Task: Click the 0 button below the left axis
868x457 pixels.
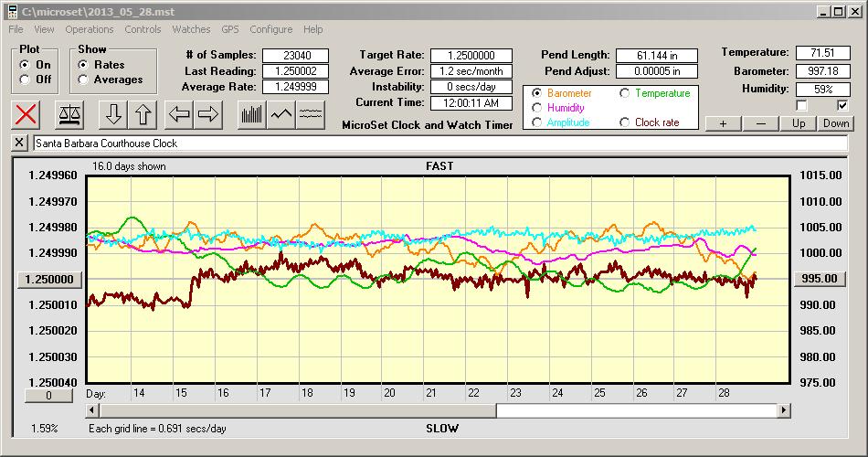Action: [48, 396]
